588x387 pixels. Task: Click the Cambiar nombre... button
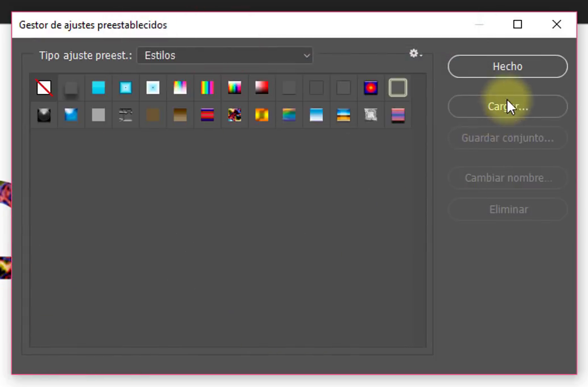point(507,178)
